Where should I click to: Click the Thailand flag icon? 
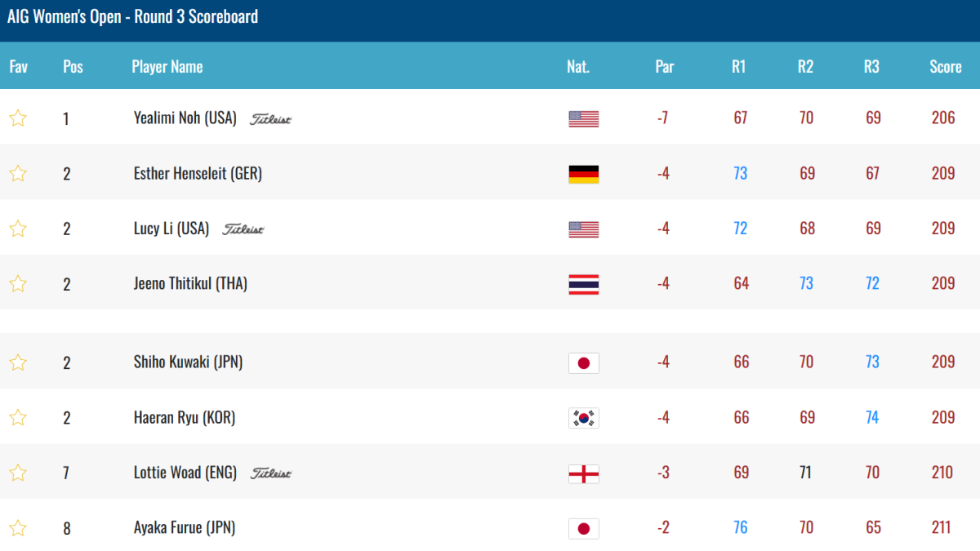pos(584,284)
